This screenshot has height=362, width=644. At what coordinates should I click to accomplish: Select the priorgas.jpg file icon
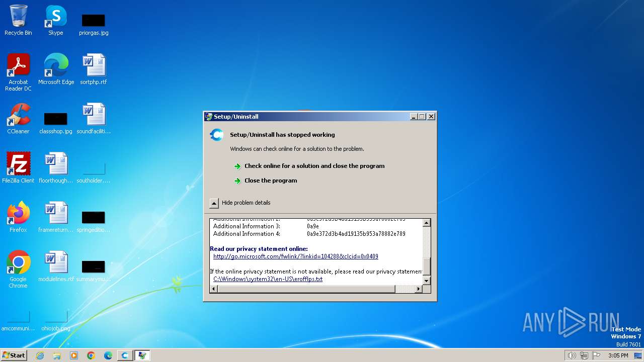[94, 24]
